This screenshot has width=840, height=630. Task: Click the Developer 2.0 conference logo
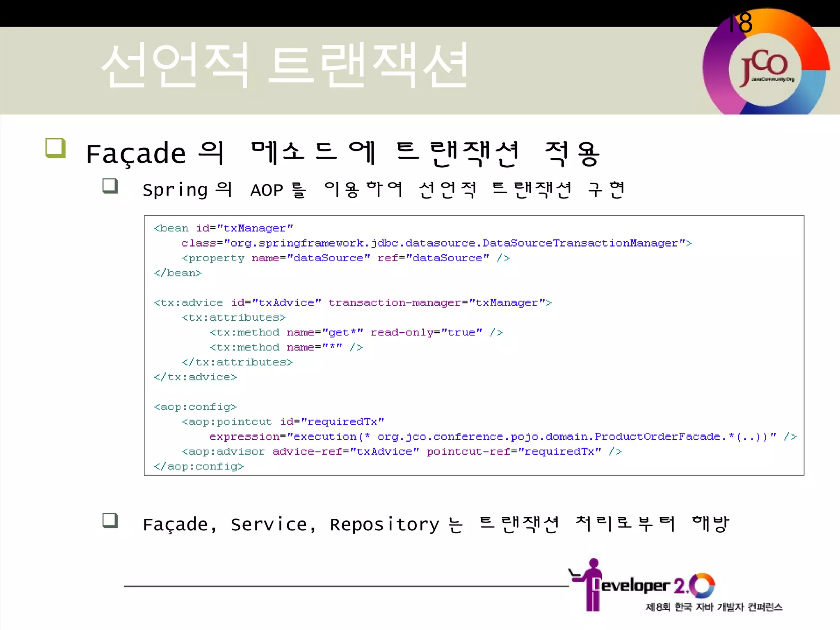(642, 585)
